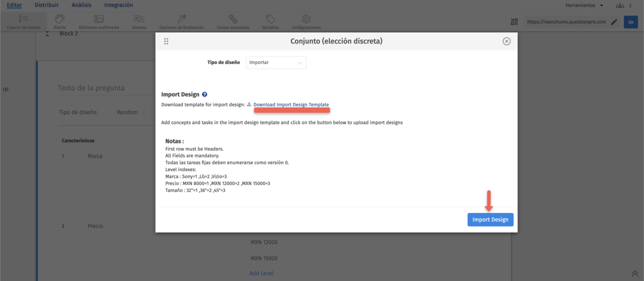Click the Import Design help icon
Image resolution: width=644 pixels, height=281 pixels.
pos(205,95)
